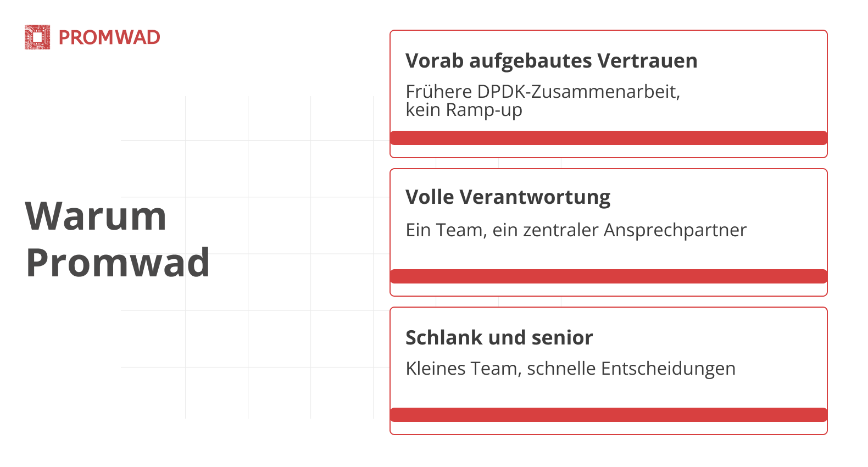Click the word 'Ansprechpartner' in the middle card

pos(675,230)
